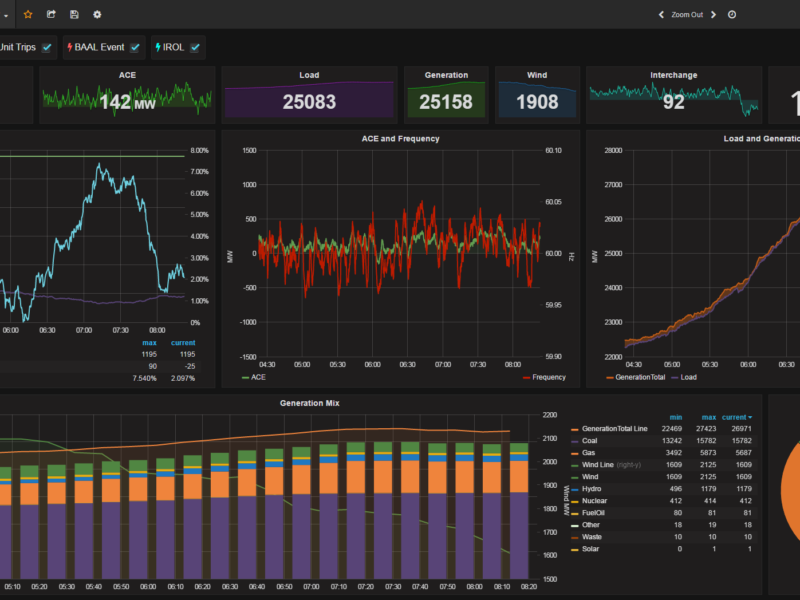Click Coal max value 15782

click(706, 441)
